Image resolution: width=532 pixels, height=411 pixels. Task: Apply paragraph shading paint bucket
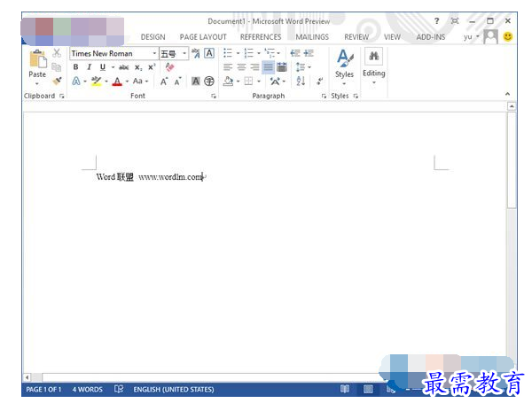point(229,81)
